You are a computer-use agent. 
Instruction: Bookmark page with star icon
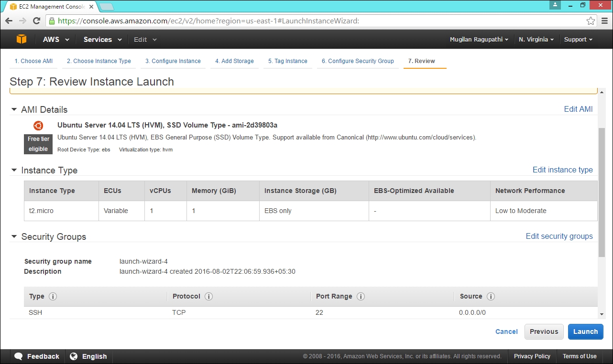pos(591,21)
